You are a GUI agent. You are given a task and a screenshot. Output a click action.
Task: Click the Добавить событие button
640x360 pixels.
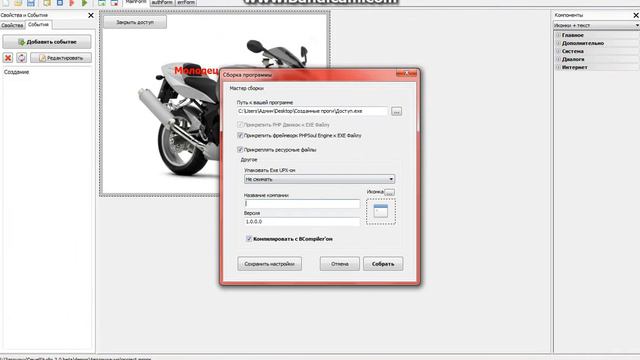[47, 42]
